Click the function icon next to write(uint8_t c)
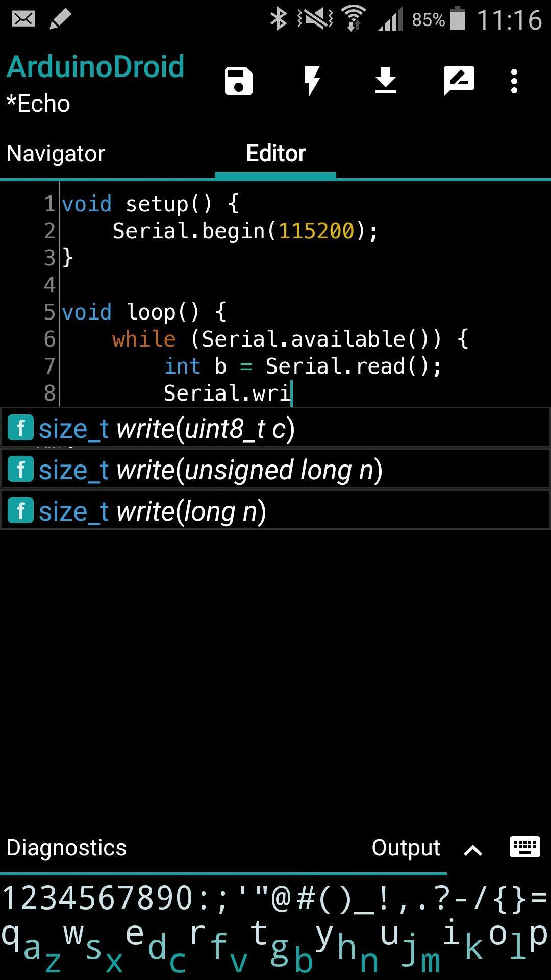Viewport: 551px width, 980px height. click(x=20, y=428)
